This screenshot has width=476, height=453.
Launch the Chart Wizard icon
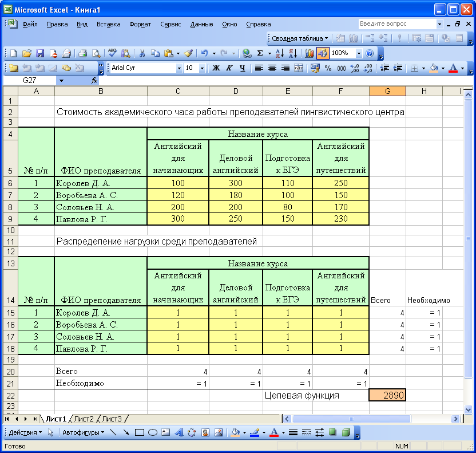pyautogui.click(x=309, y=53)
